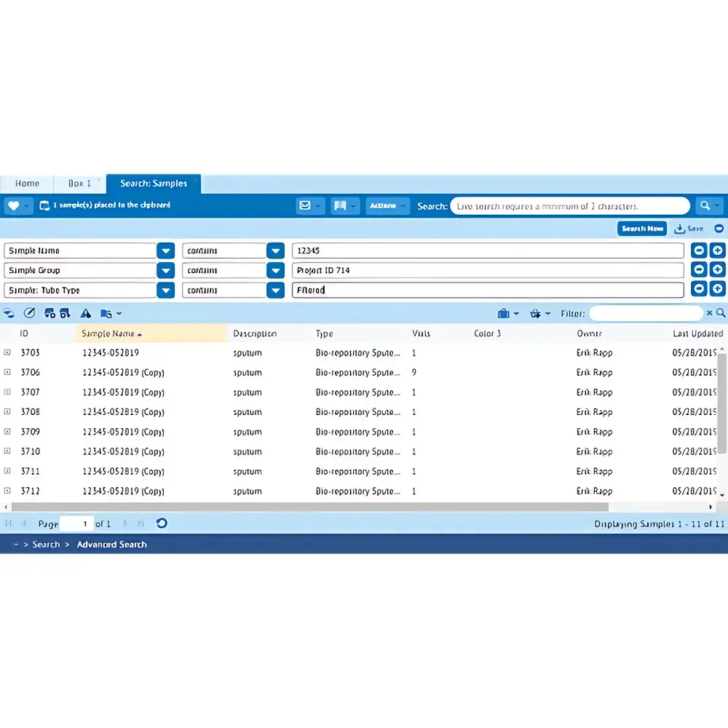Open the Actions dropdown menu

[x=387, y=205]
